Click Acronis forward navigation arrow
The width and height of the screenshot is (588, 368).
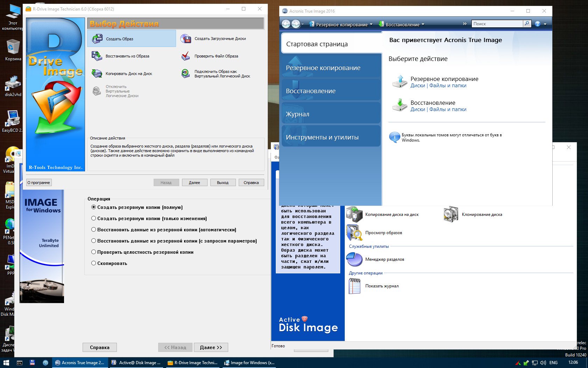295,24
